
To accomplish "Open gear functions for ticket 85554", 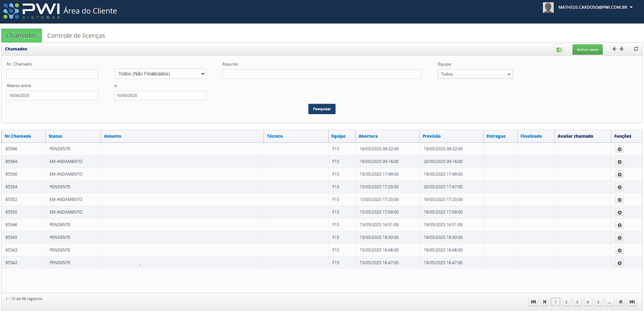I will click(x=619, y=187).
